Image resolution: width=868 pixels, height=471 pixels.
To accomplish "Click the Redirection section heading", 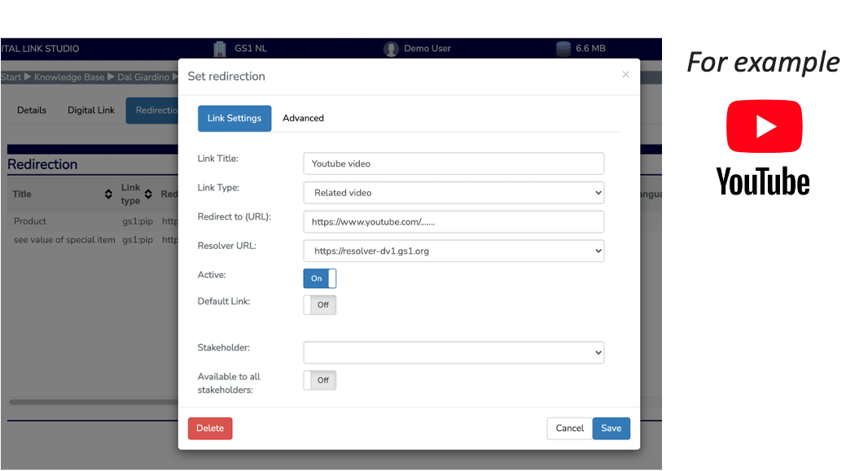I will click(42, 164).
